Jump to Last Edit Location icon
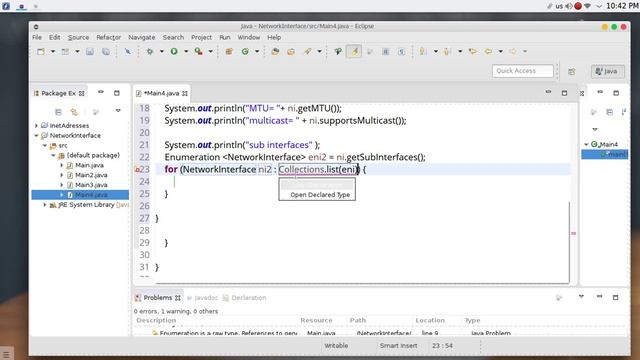Screen dimensions: 640x360 coord(473,51)
